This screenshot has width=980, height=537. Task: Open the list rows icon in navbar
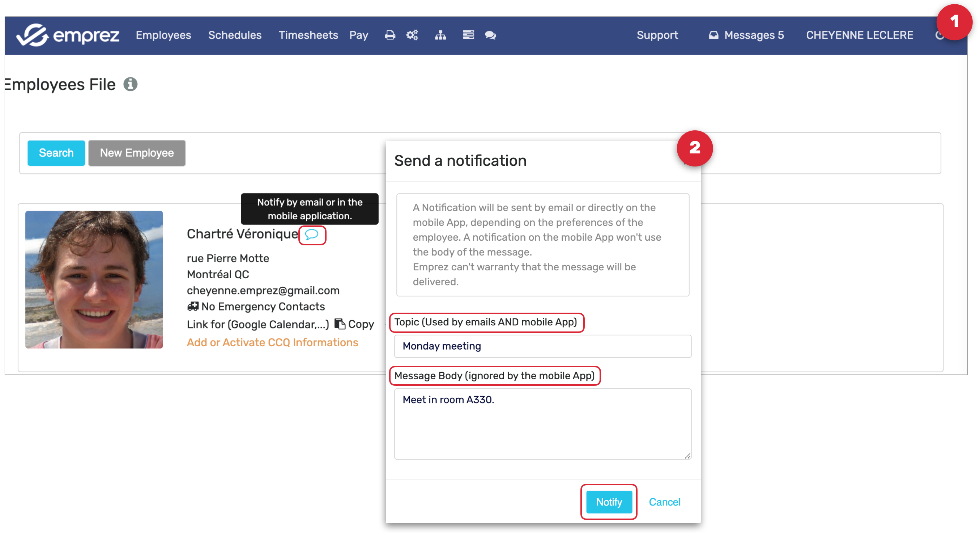point(468,35)
